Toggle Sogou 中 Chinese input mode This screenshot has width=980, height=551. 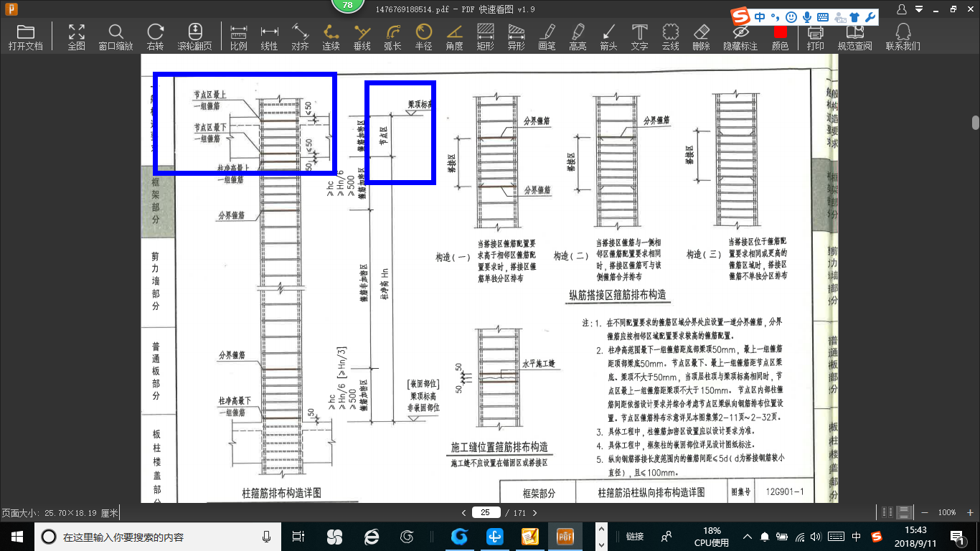click(x=759, y=17)
